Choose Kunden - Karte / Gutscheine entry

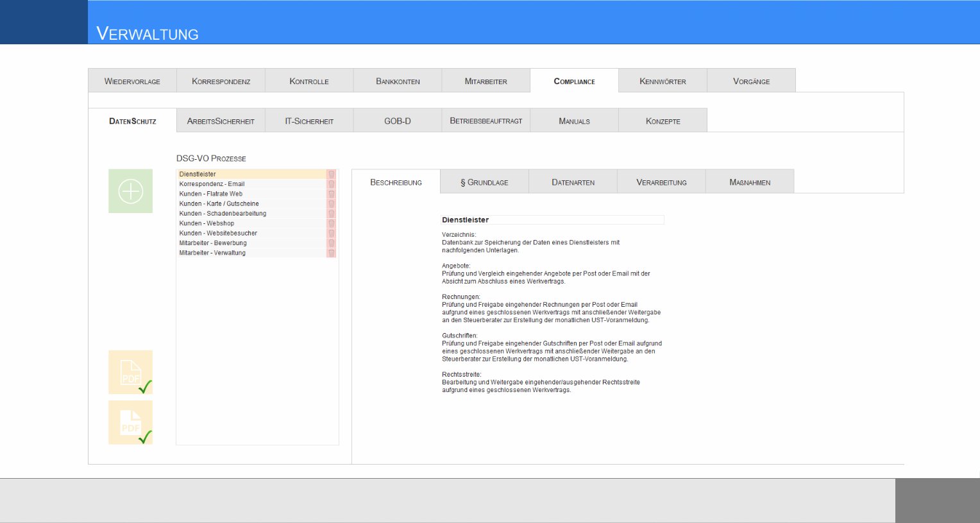pos(252,203)
